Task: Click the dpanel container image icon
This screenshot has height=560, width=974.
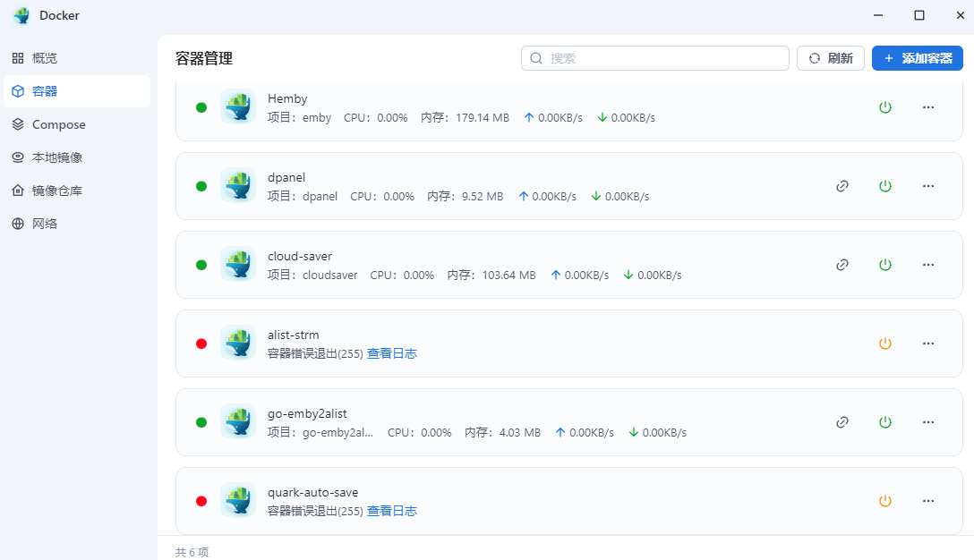Action: tap(238, 185)
